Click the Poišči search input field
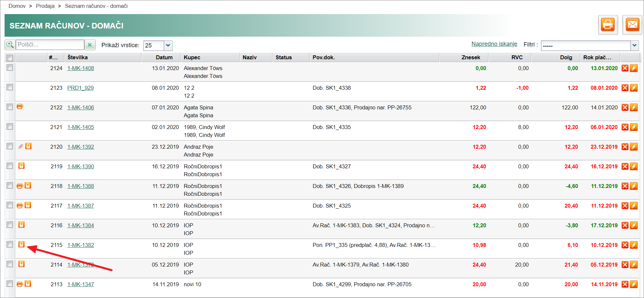 (x=50, y=45)
